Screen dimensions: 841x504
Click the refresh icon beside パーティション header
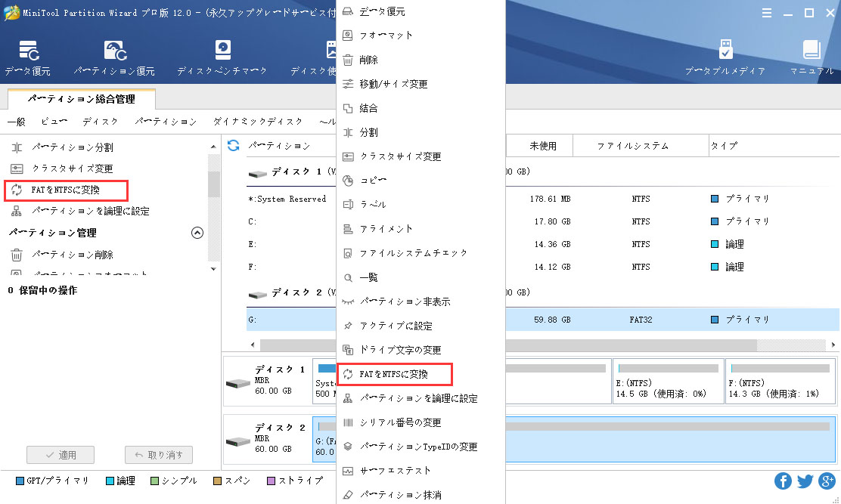(234, 145)
